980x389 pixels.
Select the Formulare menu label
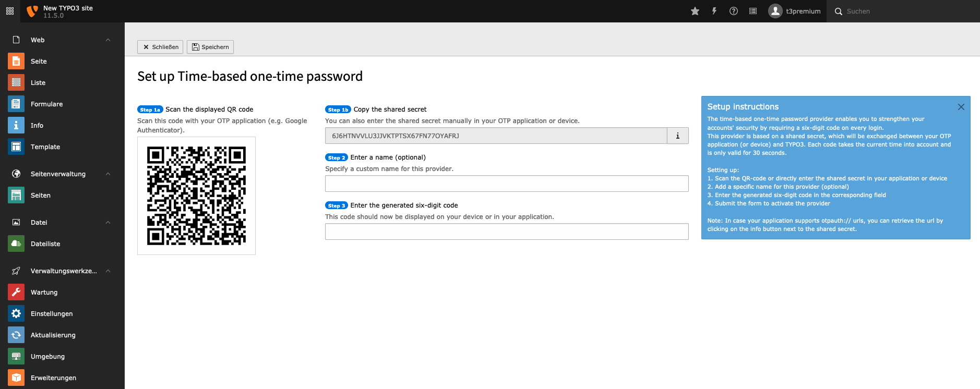46,104
